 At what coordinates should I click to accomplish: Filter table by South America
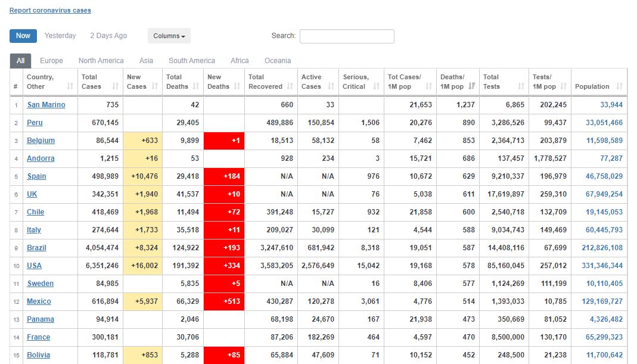click(x=192, y=61)
